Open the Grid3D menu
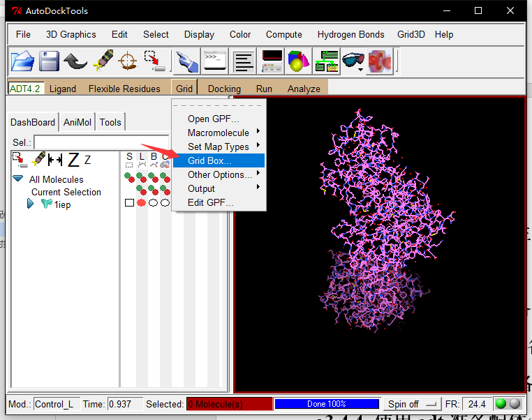 [411, 35]
